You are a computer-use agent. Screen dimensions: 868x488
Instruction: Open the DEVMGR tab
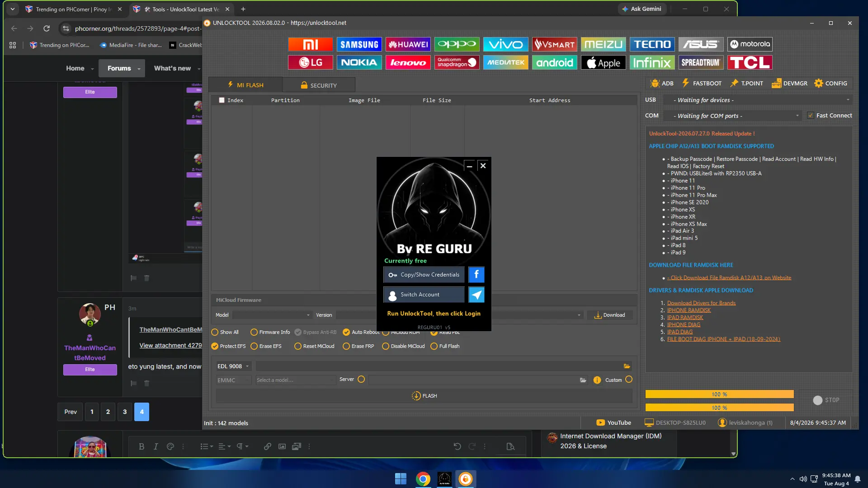pyautogui.click(x=789, y=84)
